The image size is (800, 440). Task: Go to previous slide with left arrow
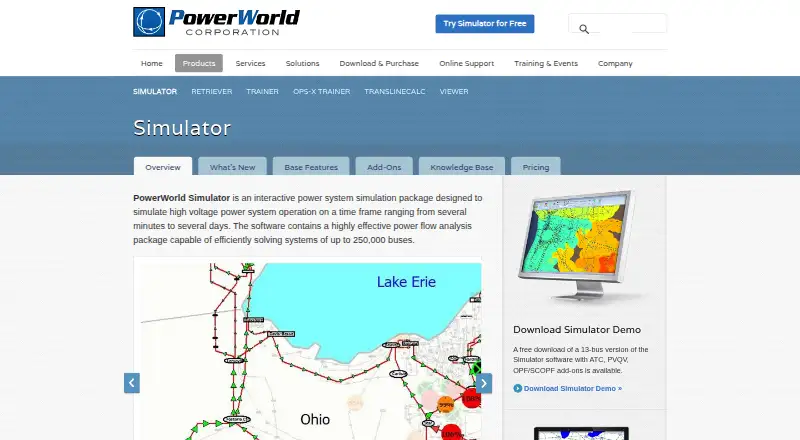(132, 383)
